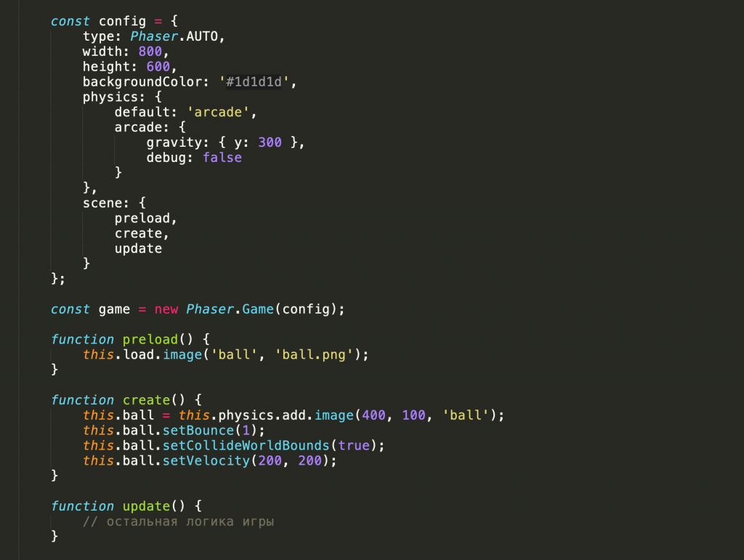The width and height of the screenshot is (744, 560).
Task: Click the 'arcade' default string value
Action: 218,113
